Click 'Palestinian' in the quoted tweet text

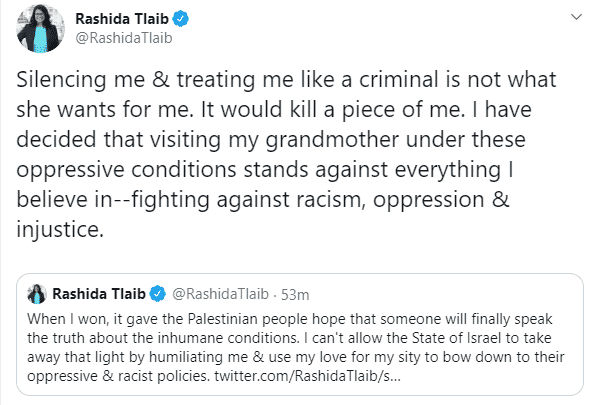(x=223, y=319)
